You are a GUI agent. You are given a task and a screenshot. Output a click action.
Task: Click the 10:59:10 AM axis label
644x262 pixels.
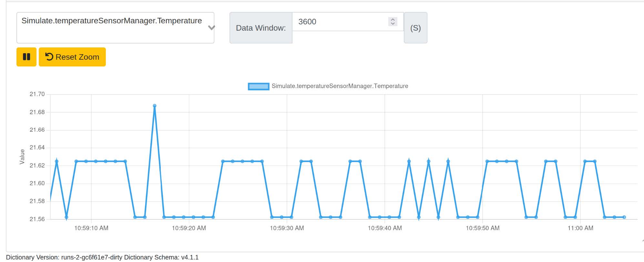click(x=91, y=228)
